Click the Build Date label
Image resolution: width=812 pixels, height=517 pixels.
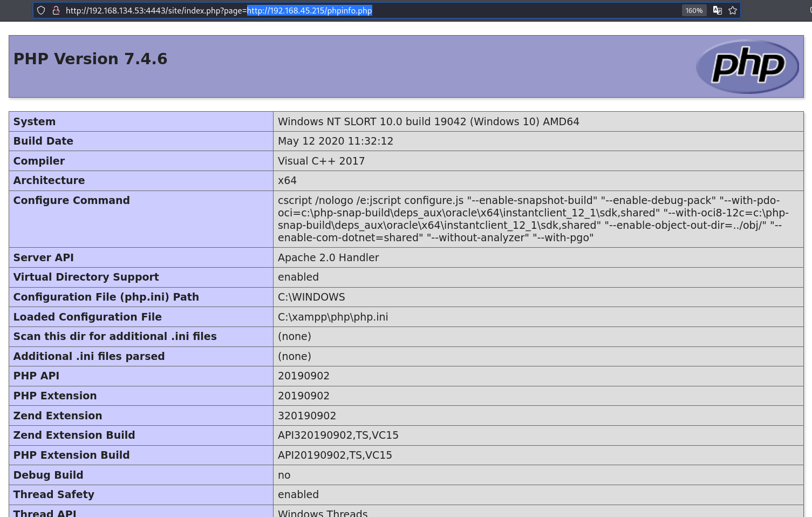coord(43,141)
